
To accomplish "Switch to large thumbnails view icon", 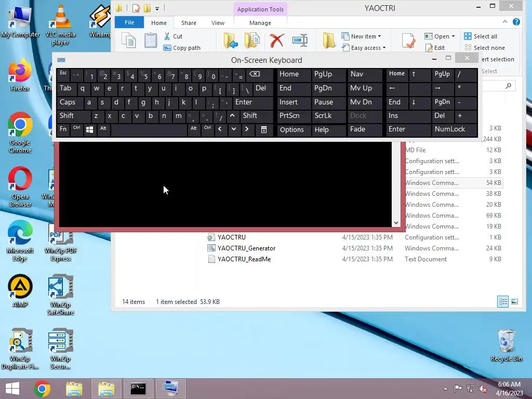I will point(514,301).
